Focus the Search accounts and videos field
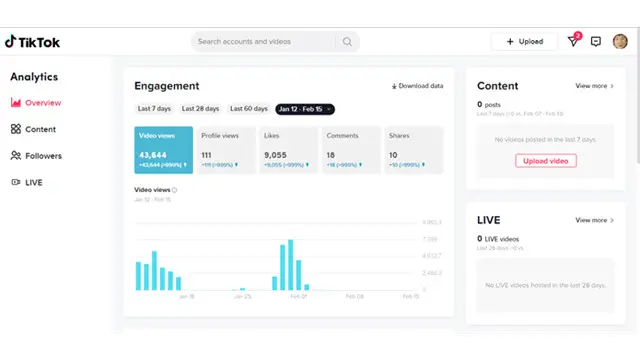Image resolution: width=640 pixels, height=360 pixels. click(x=275, y=42)
